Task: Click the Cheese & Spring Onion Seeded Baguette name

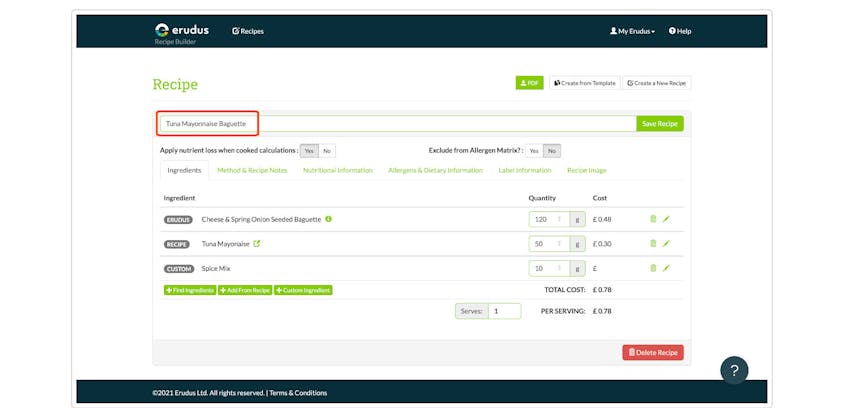Action: click(261, 219)
